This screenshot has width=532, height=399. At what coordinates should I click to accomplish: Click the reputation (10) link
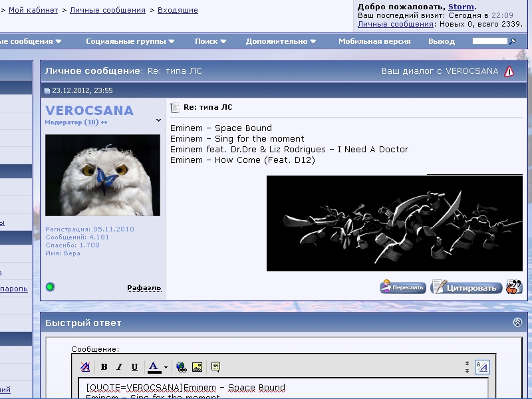pos(91,122)
